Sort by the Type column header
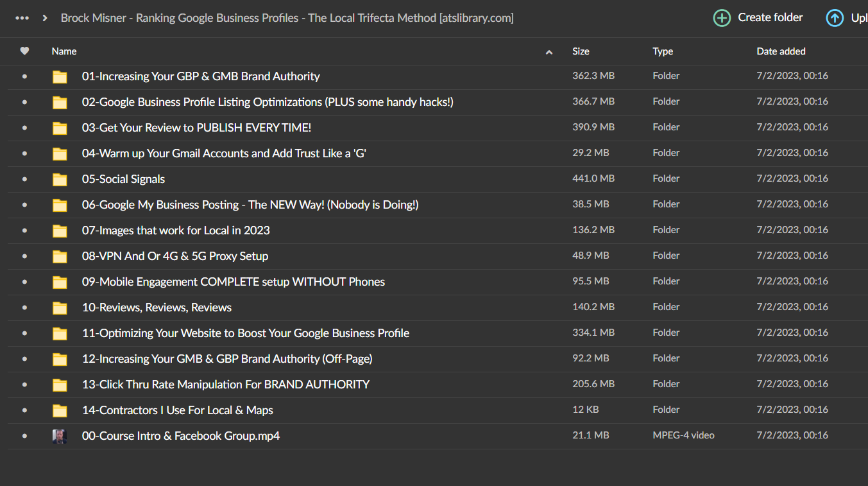This screenshot has height=486, width=868. tap(663, 51)
